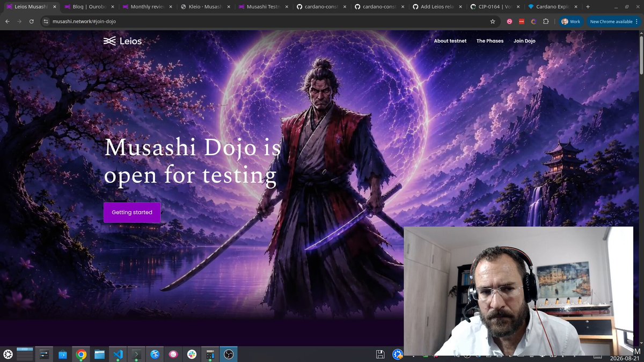Open the calculator from the taskbar

click(210, 354)
